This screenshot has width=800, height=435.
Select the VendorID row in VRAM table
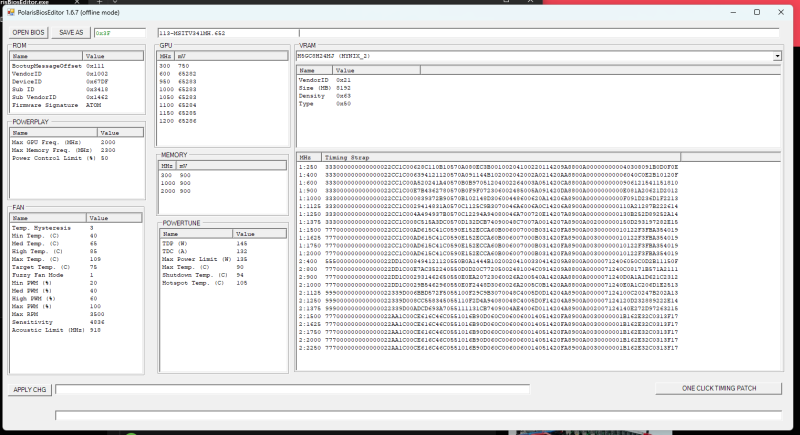(x=539, y=80)
